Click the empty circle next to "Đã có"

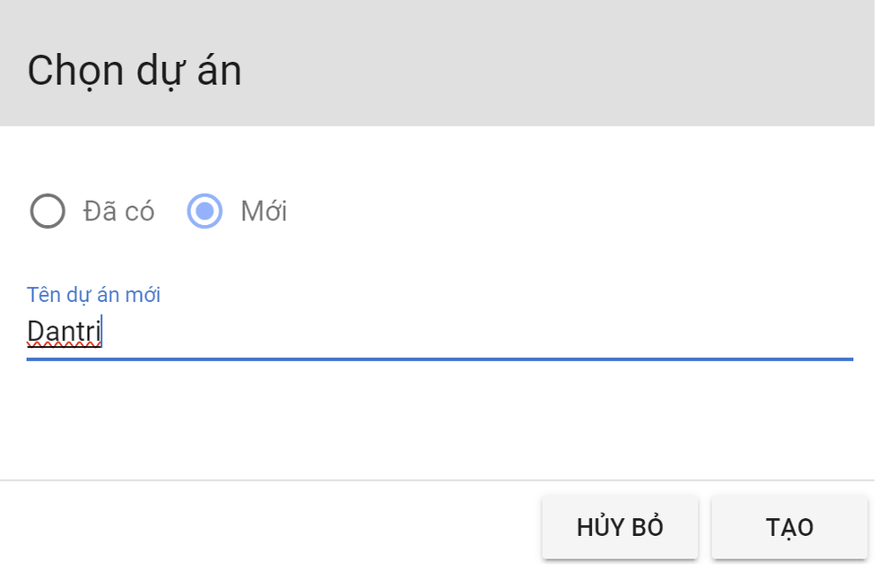pos(48,212)
